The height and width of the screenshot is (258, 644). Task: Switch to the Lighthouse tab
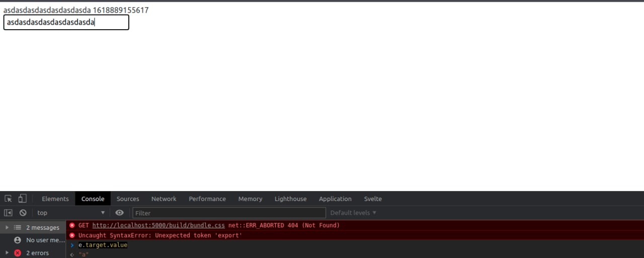[290, 199]
